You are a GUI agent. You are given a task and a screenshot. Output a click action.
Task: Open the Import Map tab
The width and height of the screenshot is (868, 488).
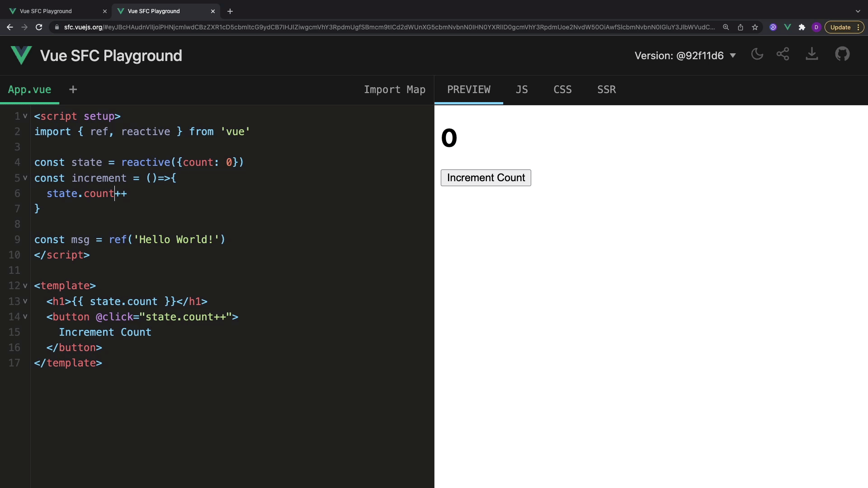tap(395, 89)
